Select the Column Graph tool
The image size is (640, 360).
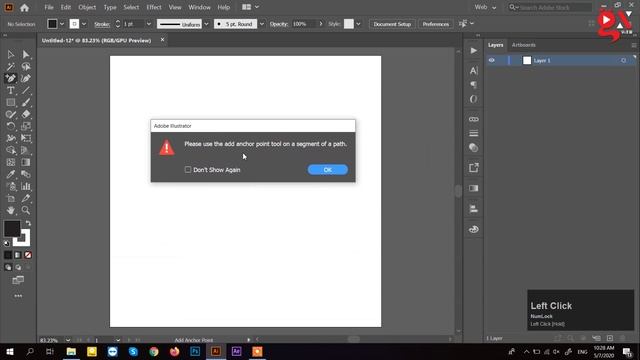26,186
